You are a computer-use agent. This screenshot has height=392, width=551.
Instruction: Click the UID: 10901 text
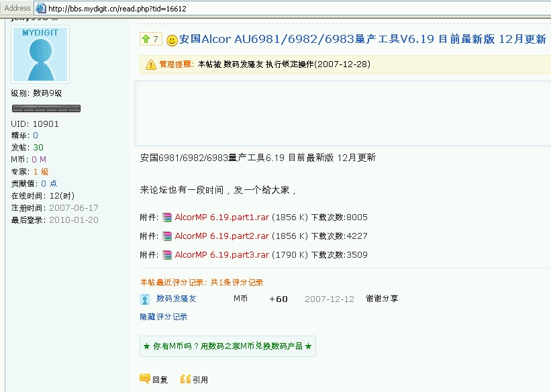35,124
